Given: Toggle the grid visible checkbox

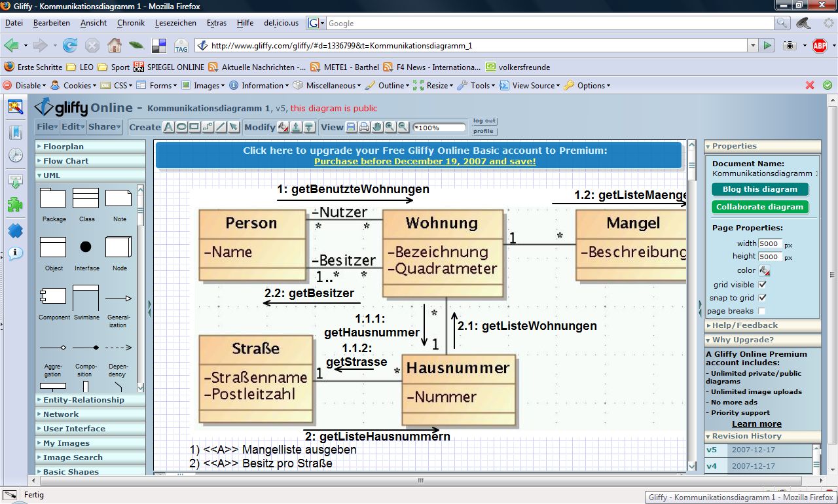Looking at the screenshot, I should (762, 285).
